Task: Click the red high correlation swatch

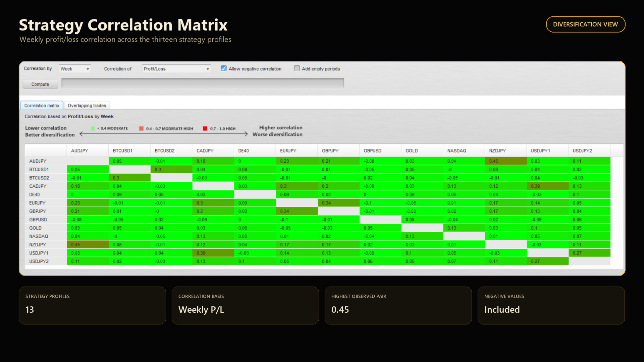Action: [x=205, y=128]
